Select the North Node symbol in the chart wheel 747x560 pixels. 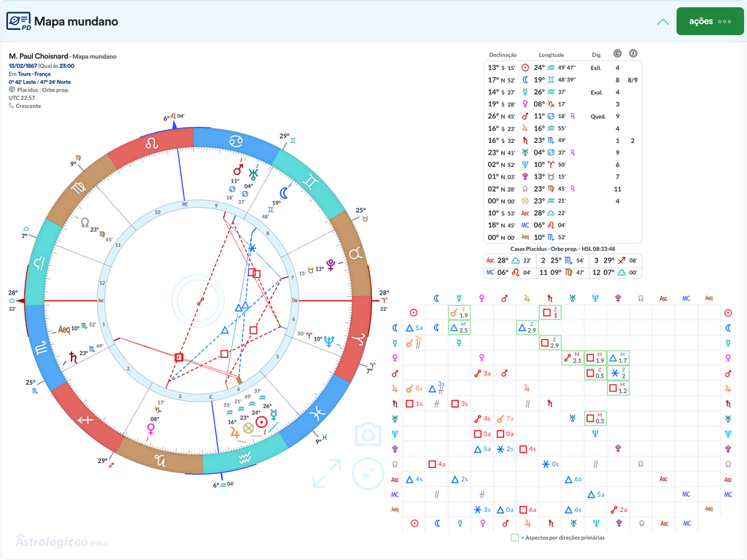tap(85, 222)
